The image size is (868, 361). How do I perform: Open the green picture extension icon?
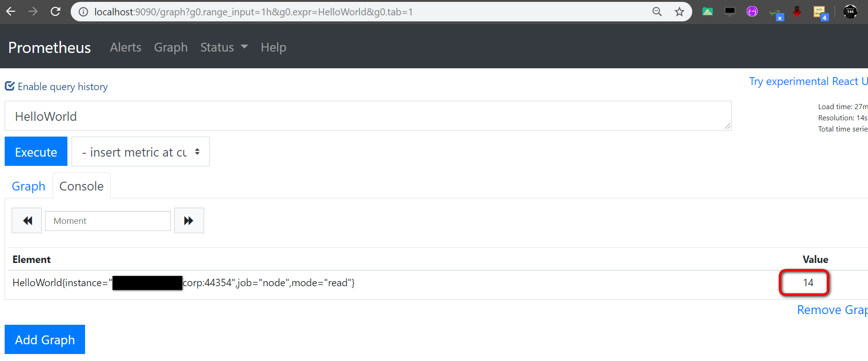[x=708, y=12]
